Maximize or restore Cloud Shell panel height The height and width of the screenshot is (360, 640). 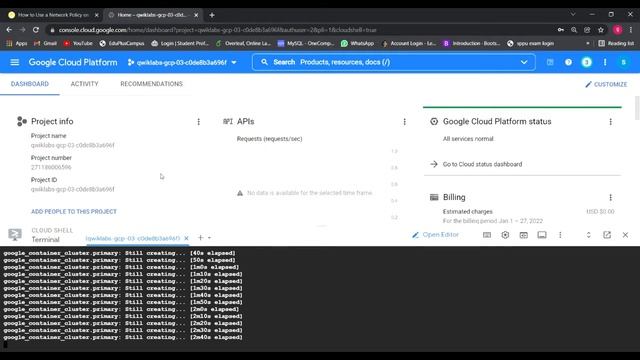click(x=589, y=235)
